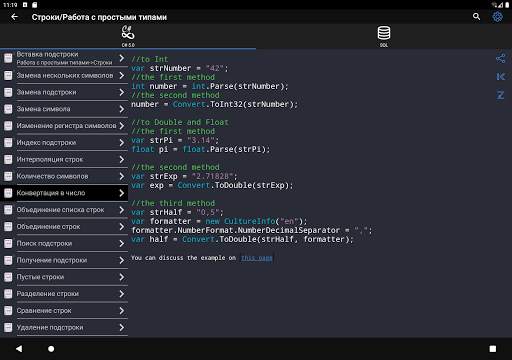The image size is (512, 360).
Task: Click document icon of 'Получение подстроки'
Action: click(8, 260)
